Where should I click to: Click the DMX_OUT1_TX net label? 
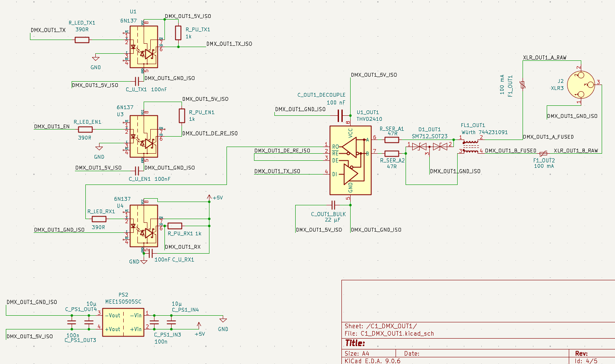48,30
